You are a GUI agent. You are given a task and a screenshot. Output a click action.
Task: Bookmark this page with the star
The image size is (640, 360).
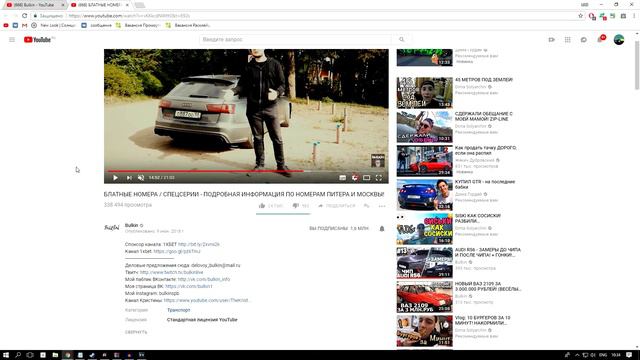tap(580, 16)
